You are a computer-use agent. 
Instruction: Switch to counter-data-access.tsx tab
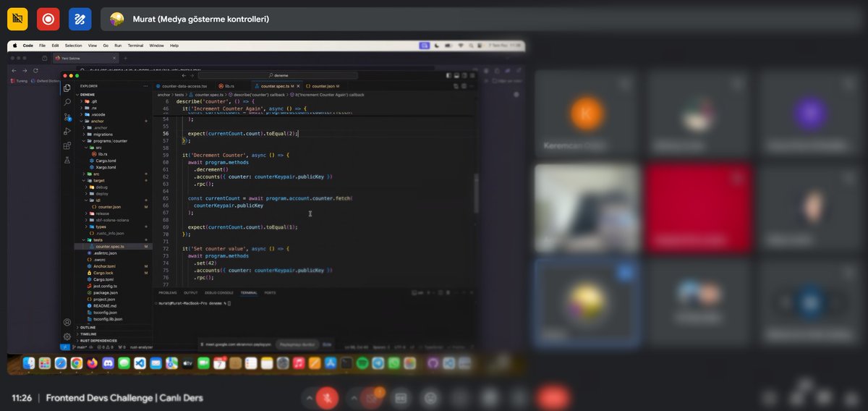[x=184, y=85]
